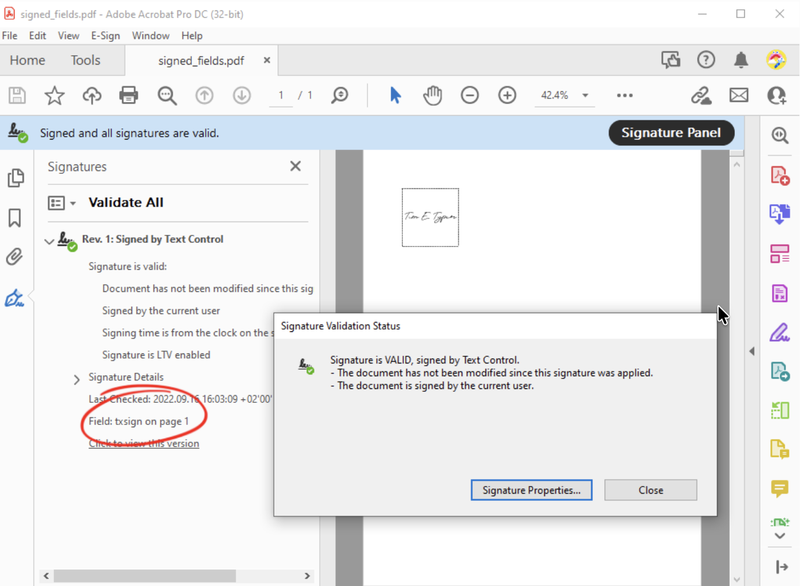Viewport: 800px width, 586px height.
Task: Open the Comment tool icon
Action: click(x=780, y=489)
